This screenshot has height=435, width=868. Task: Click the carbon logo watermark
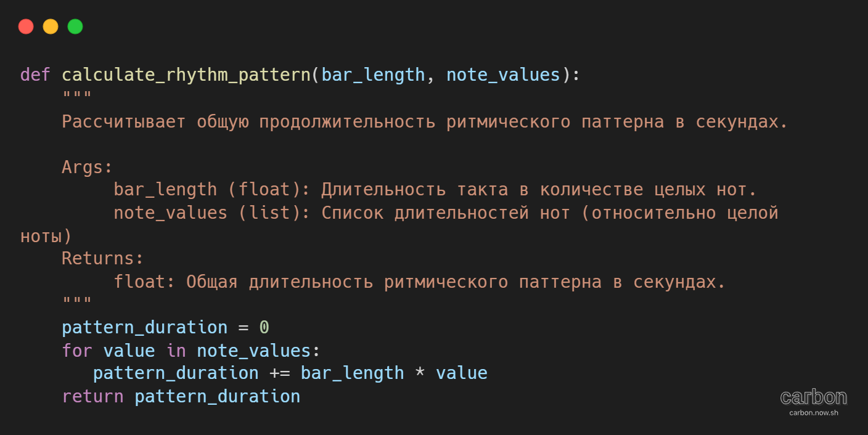814,397
